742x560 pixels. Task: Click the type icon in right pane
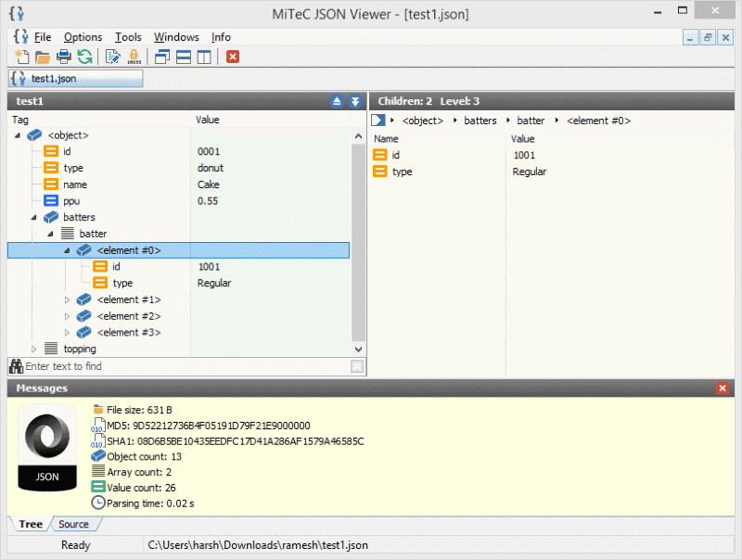click(x=380, y=172)
